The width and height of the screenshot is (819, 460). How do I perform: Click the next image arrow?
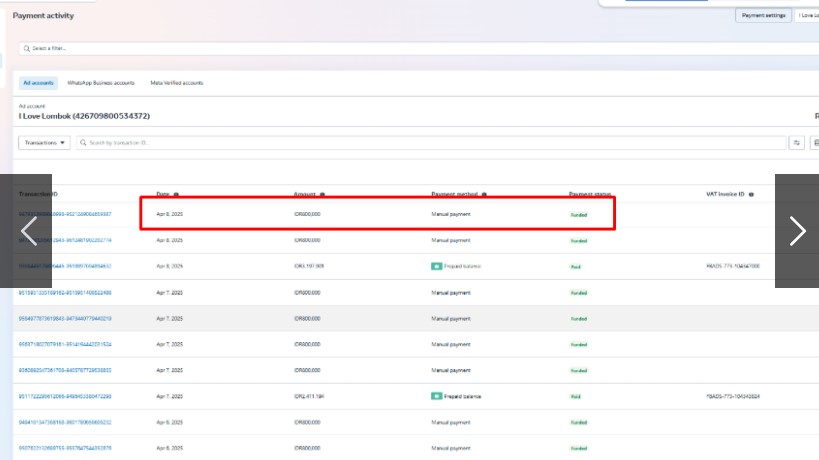point(797,231)
